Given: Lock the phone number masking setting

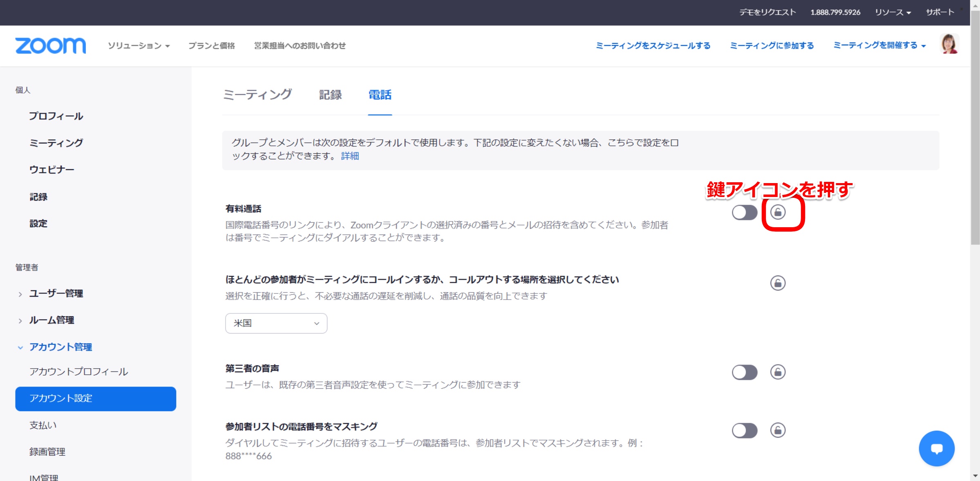Looking at the screenshot, I should tap(778, 430).
